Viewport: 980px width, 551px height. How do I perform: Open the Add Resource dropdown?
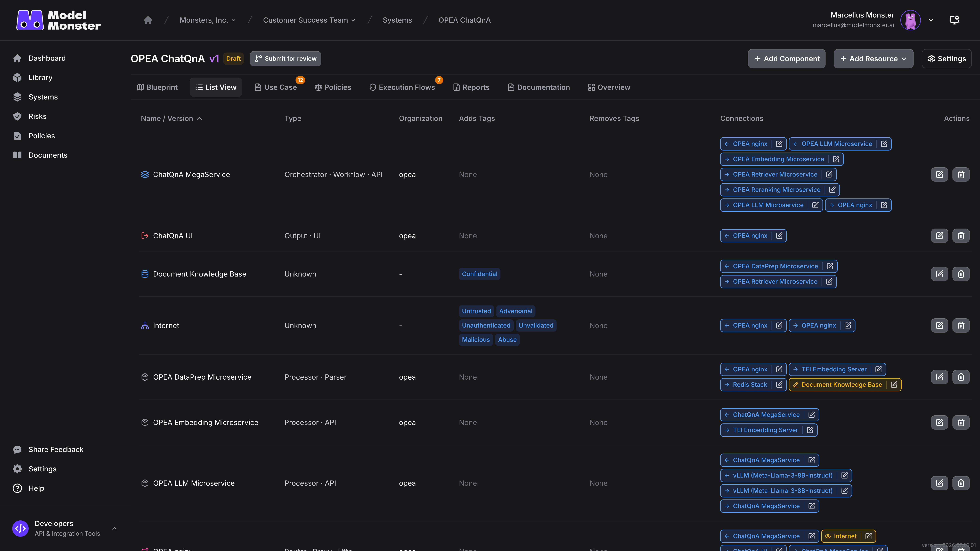click(x=873, y=59)
